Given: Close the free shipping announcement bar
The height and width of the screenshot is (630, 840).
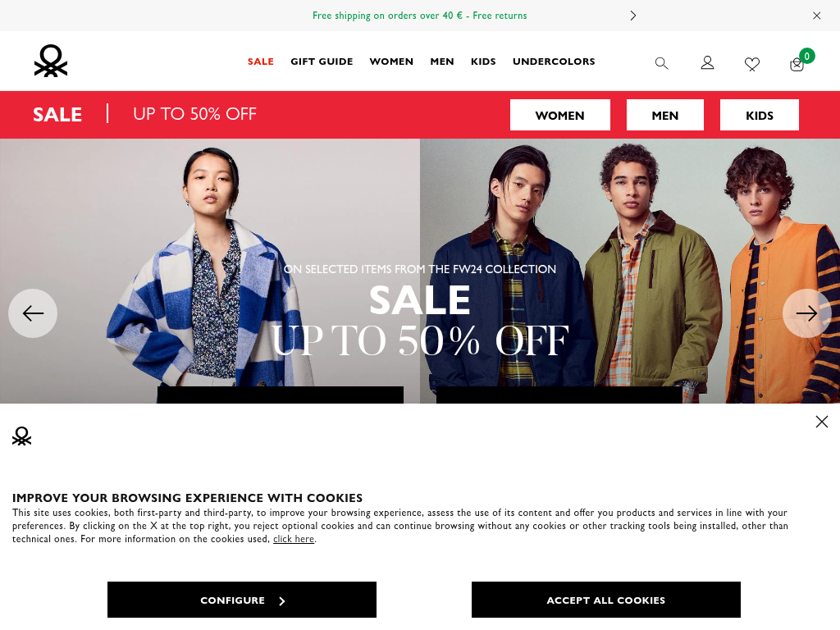Looking at the screenshot, I should pos(816,16).
